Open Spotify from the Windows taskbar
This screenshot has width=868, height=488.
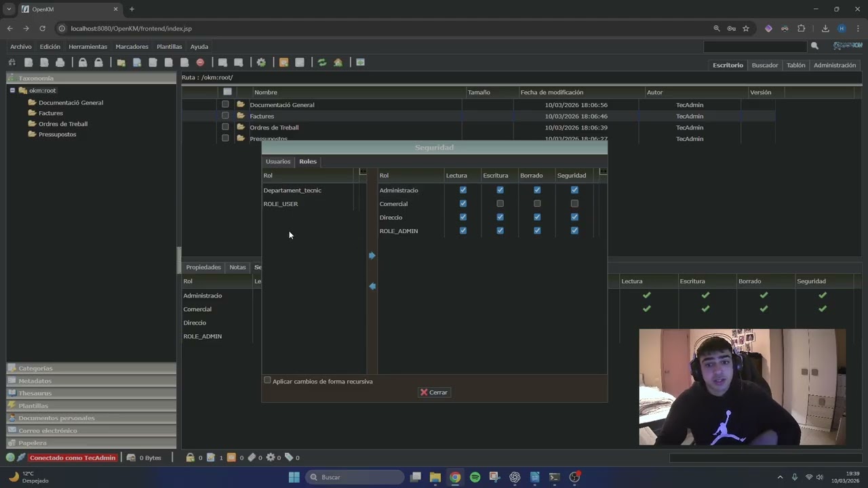coord(475,477)
